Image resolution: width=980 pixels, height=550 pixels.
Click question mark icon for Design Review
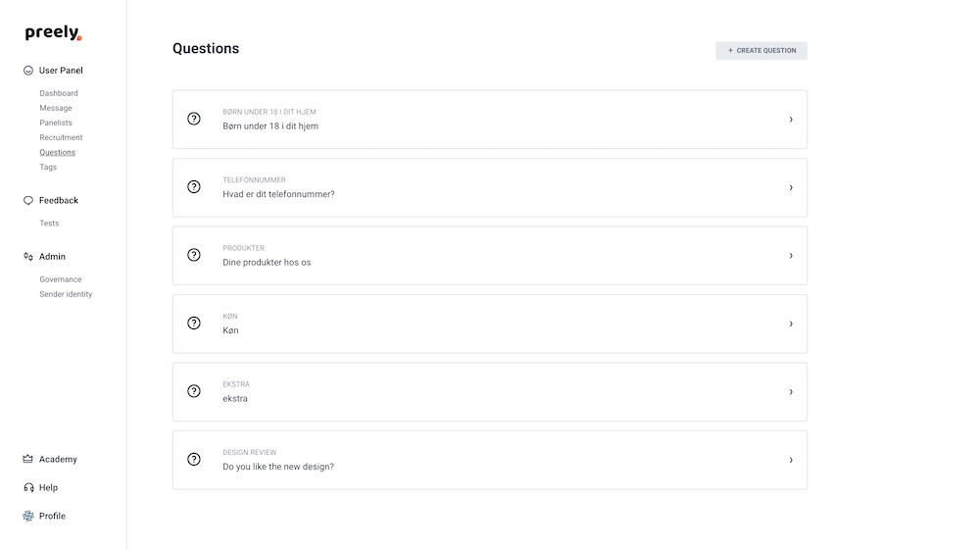point(194,460)
